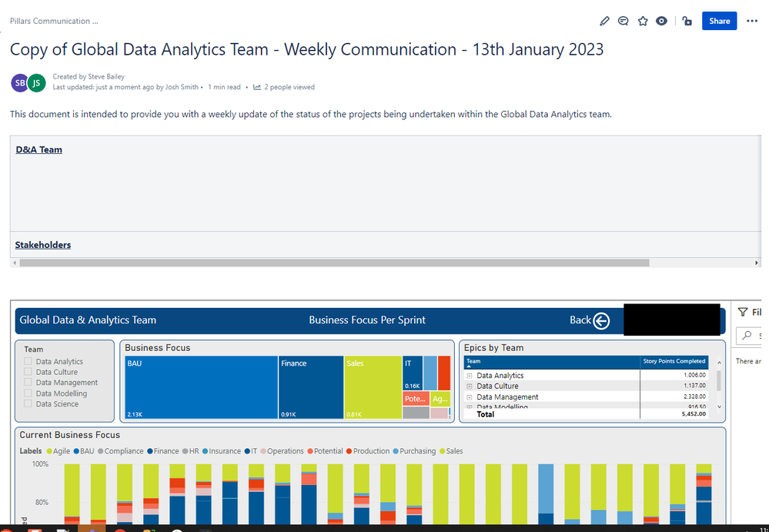The image size is (769, 532).
Task: Click the Back arrow circle icon
Action: click(601, 321)
